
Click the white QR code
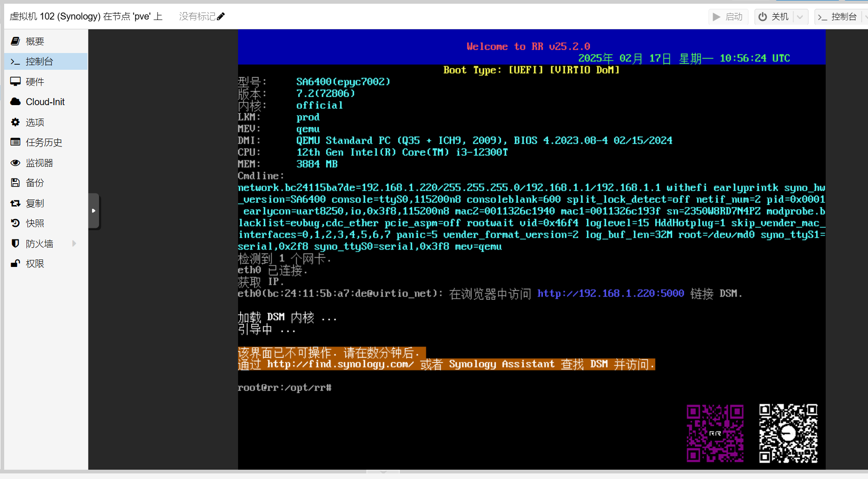point(788,433)
